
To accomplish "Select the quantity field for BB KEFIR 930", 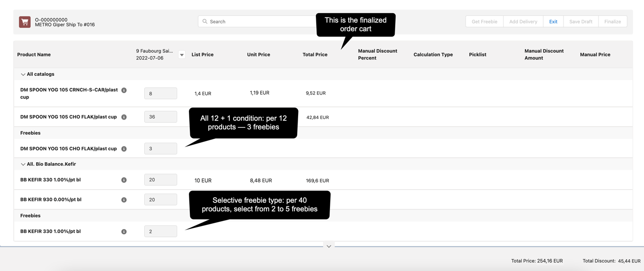I will tap(160, 199).
